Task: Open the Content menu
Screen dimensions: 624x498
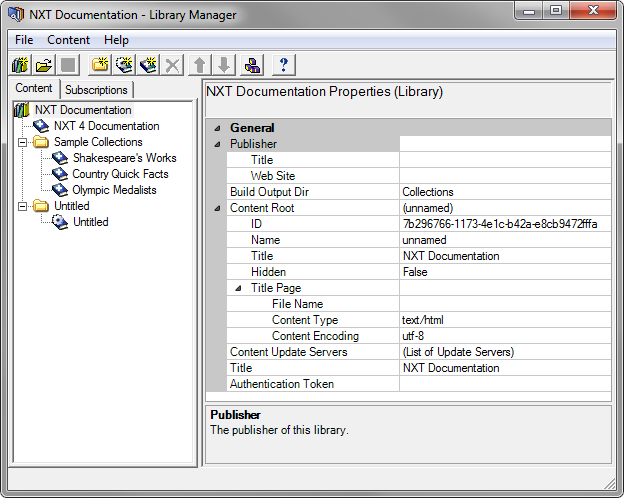Action: [68, 40]
